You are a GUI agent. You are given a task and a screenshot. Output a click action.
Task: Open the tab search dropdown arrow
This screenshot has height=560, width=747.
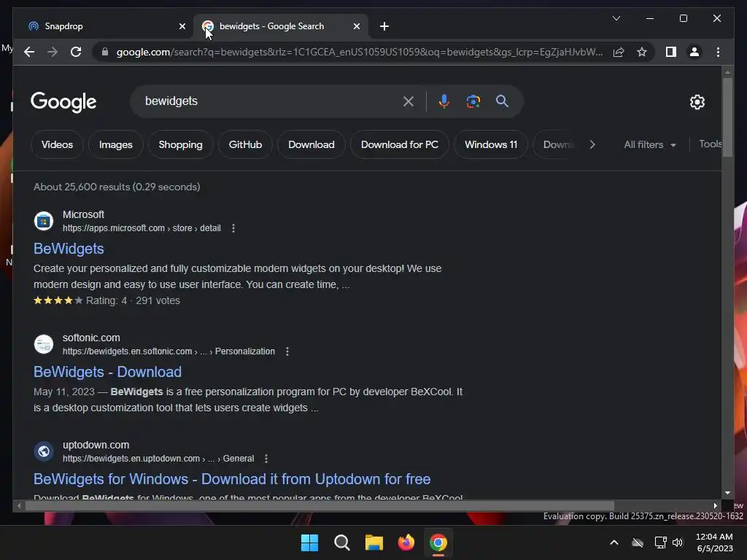(x=616, y=18)
